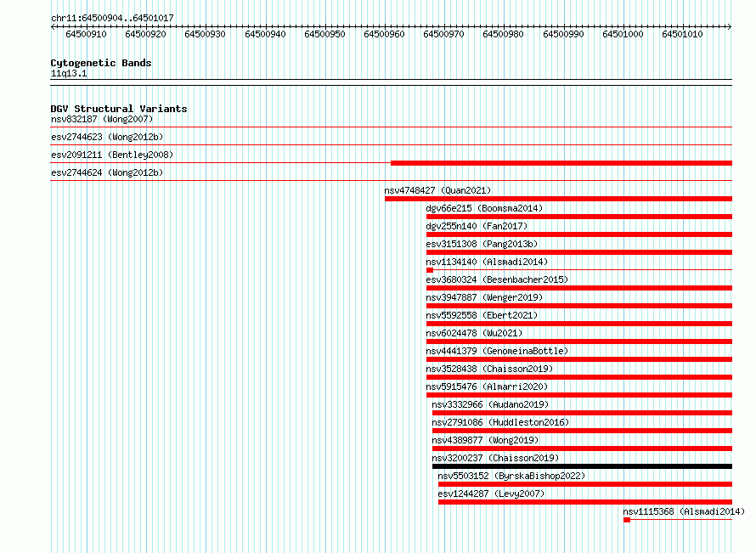Click the small red block under nsv1134140
The height and width of the screenshot is (553, 756).
click(430, 270)
